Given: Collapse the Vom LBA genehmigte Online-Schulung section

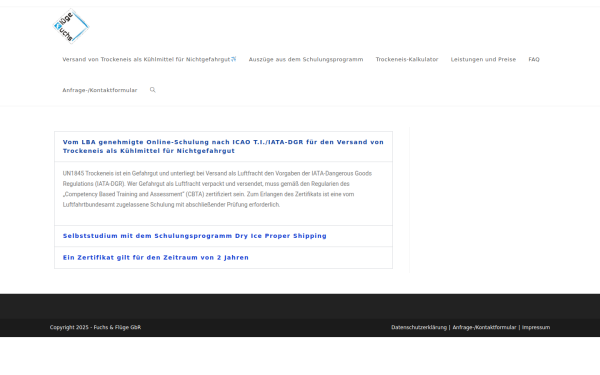Looking at the screenshot, I should 223,146.
